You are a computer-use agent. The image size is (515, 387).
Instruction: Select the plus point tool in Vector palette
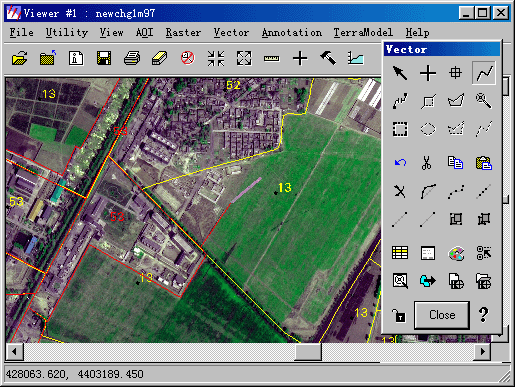tap(428, 73)
